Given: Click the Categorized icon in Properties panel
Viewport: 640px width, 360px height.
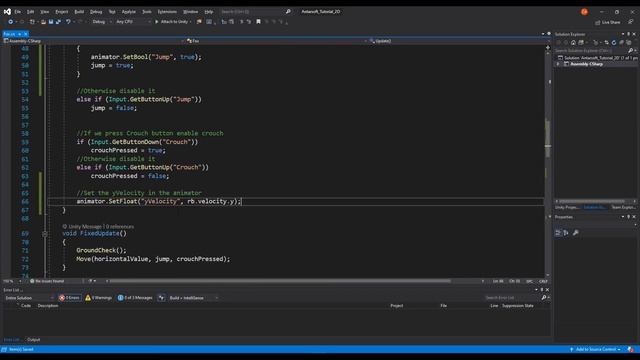Looking at the screenshot, I should (x=558, y=233).
